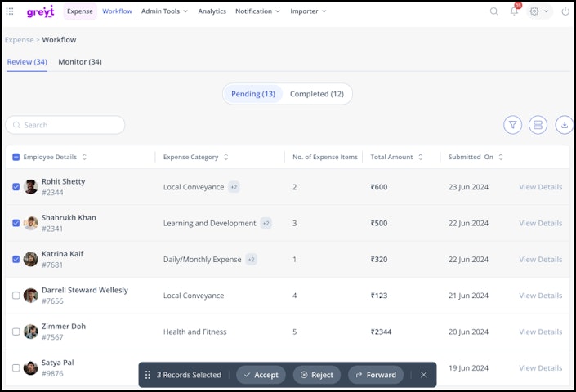The image size is (576, 392).
Task: Open the apps grid launcher icon
Action: tap(10, 11)
